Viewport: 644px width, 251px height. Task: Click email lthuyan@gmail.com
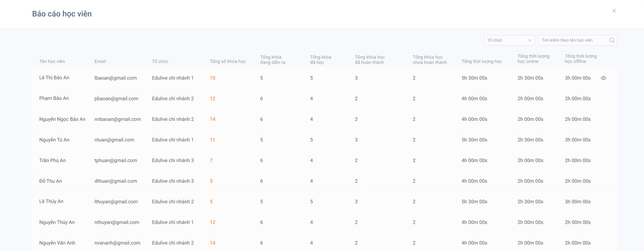coord(116,202)
